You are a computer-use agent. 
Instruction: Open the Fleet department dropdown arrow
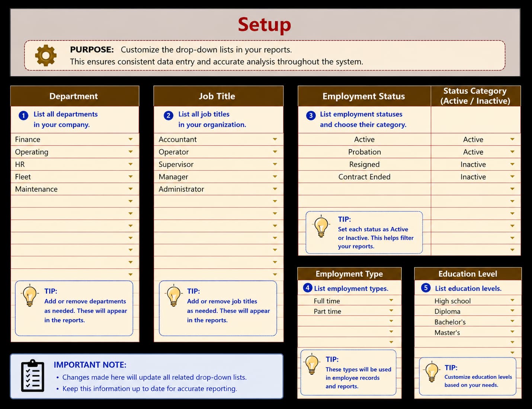(131, 177)
